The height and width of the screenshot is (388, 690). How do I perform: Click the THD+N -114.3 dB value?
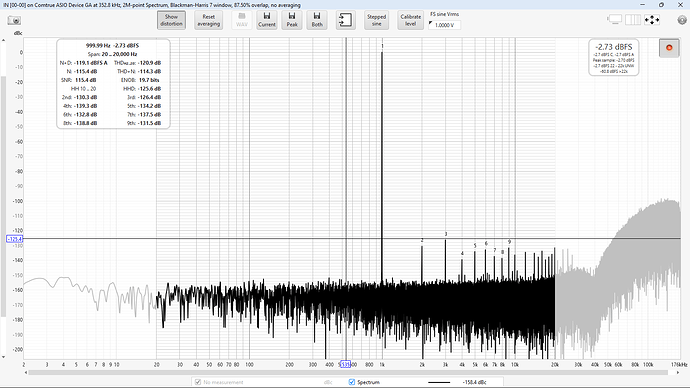coord(149,71)
